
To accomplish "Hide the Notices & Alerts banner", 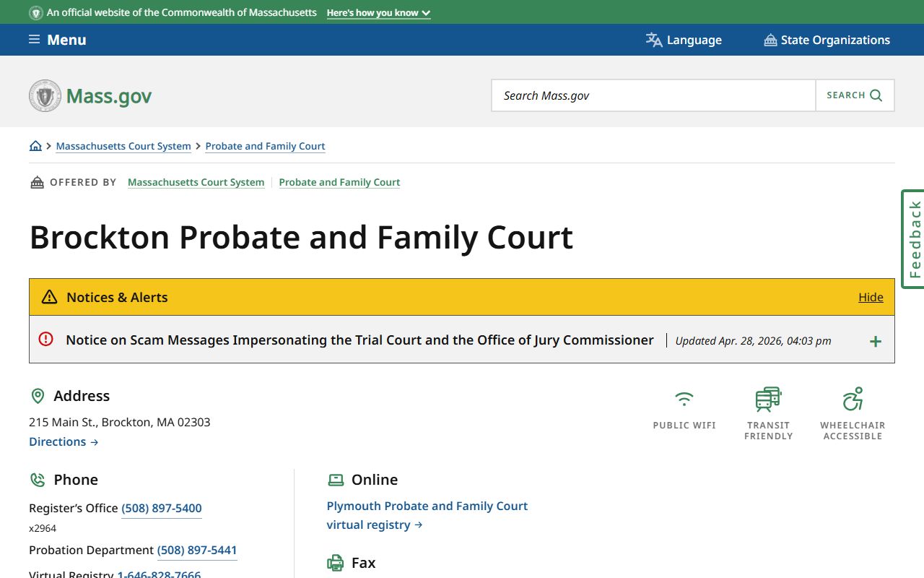I will click(871, 297).
